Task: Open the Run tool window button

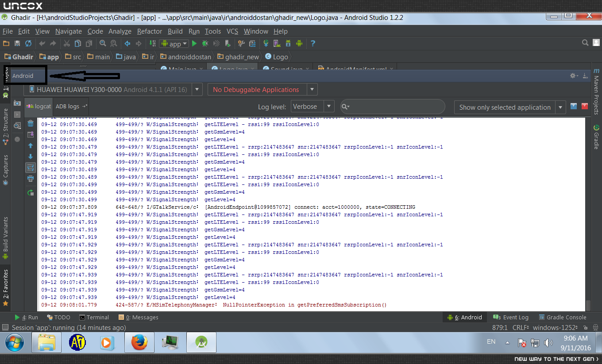Action: point(26,317)
